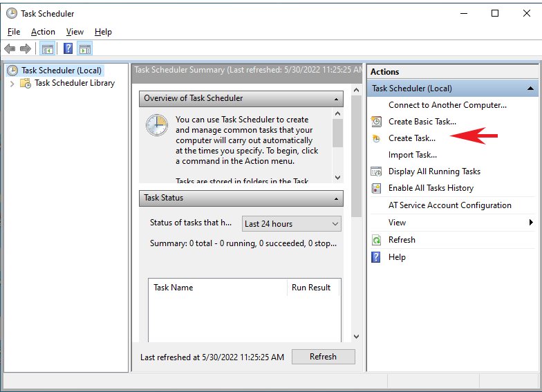
Task: Click Display All Running Tasks action
Action: [x=434, y=171]
